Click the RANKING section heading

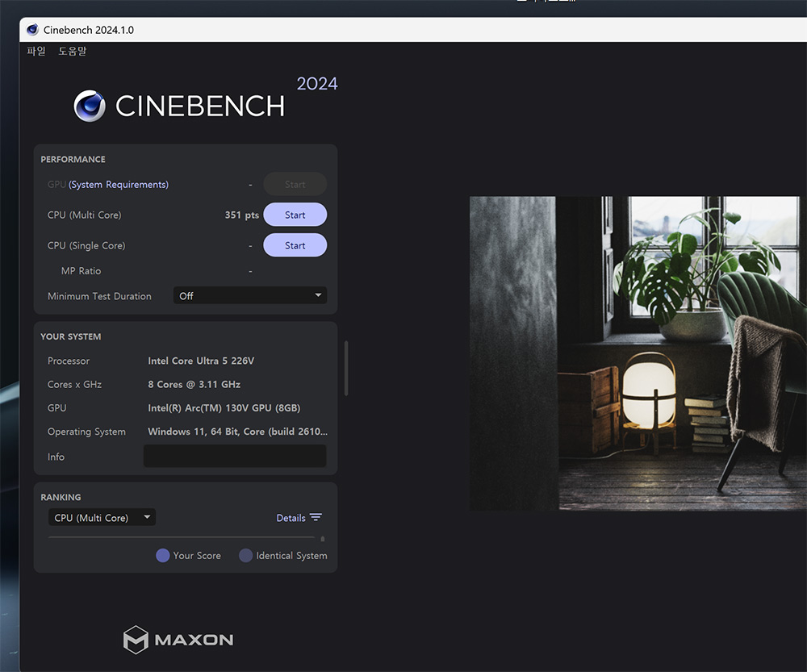point(61,497)
